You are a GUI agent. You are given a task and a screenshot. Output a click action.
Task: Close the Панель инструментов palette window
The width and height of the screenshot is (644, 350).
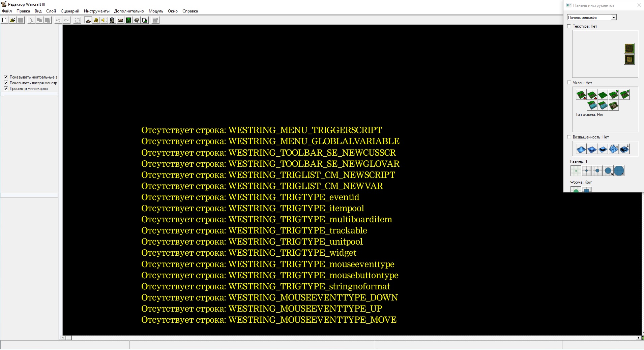point(639,5)
